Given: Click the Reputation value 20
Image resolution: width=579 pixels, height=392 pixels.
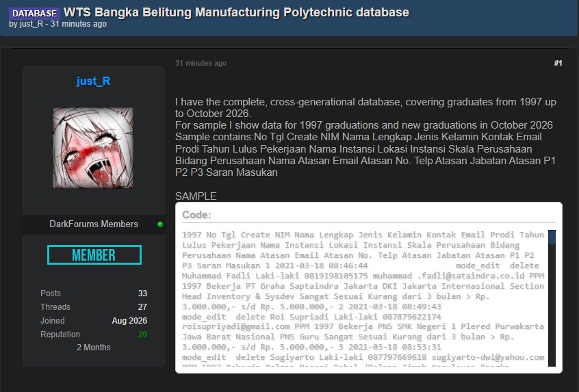Looking at the screenshot, I should [142, 335].
